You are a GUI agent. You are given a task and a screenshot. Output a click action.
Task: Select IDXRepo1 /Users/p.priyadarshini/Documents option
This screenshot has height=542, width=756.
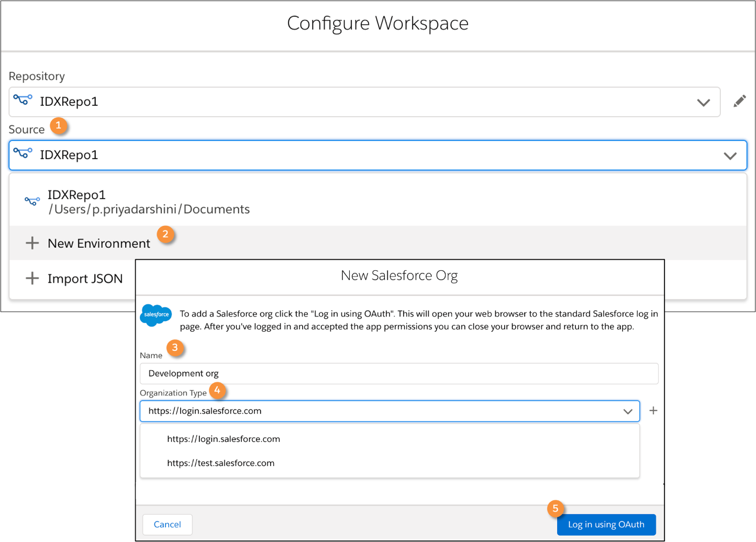(377, 202)
